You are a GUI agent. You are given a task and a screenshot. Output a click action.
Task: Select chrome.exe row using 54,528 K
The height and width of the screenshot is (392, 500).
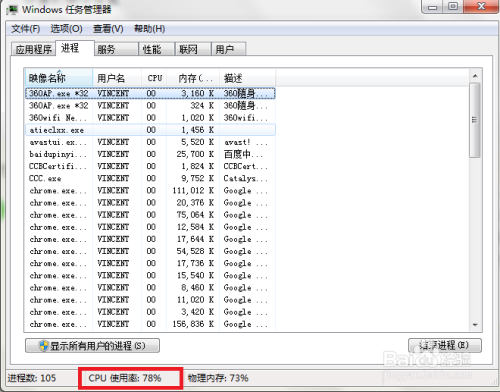tap(150, 251)
